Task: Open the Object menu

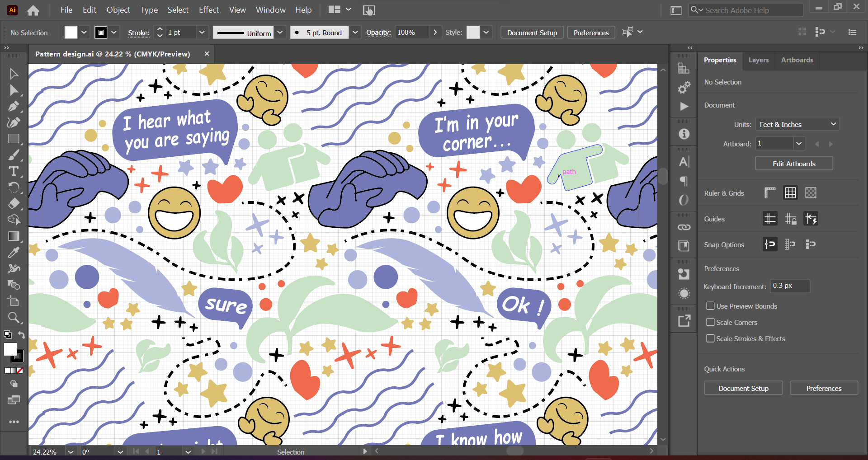Action: click(x=118, y=9)
